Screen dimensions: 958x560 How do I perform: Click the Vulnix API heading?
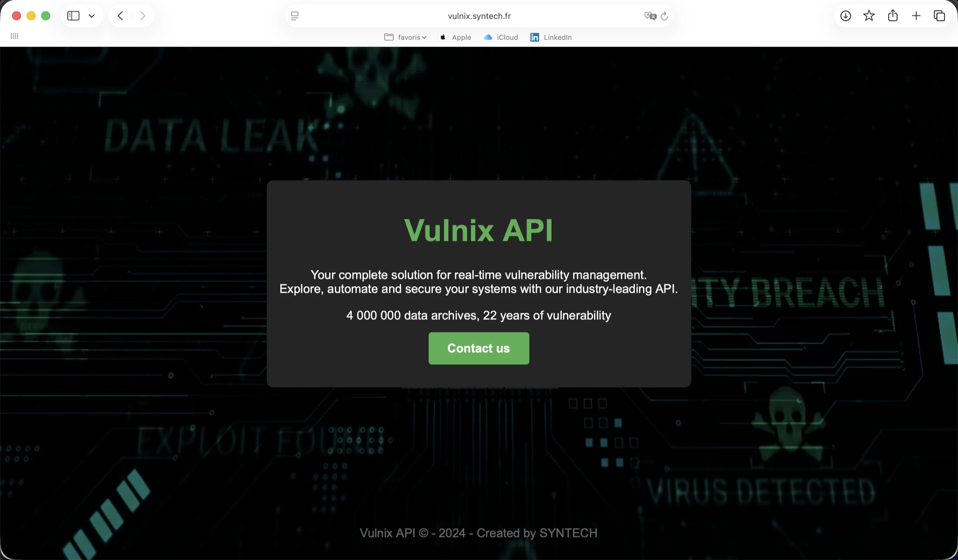point(479,230)
